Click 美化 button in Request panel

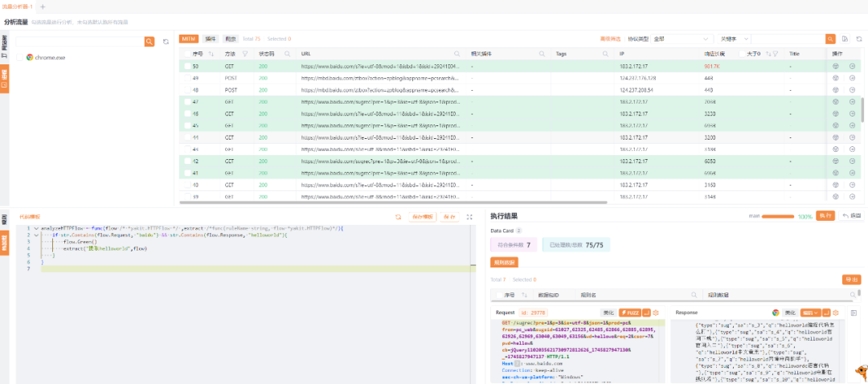pos(609,313)
